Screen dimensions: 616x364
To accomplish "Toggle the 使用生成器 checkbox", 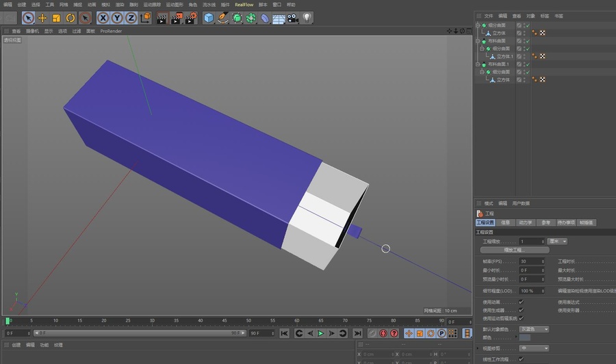I will tap(522, 310).
